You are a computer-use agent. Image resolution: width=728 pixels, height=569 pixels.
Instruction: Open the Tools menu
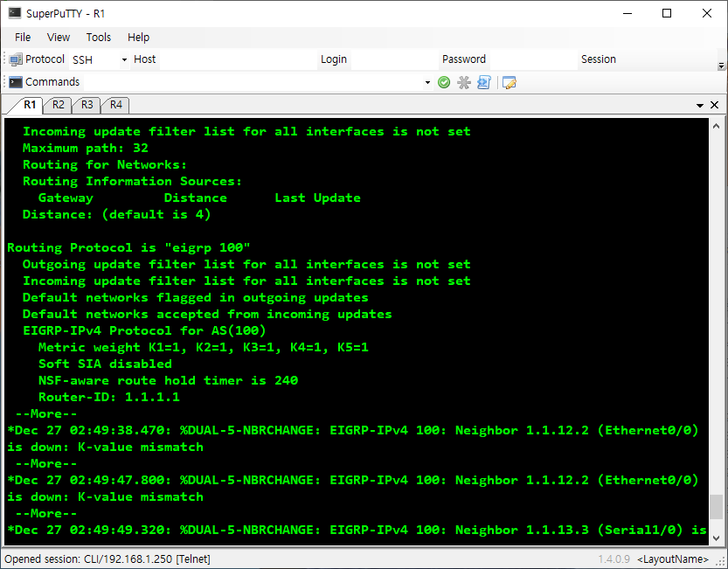[x=99, y=38]
